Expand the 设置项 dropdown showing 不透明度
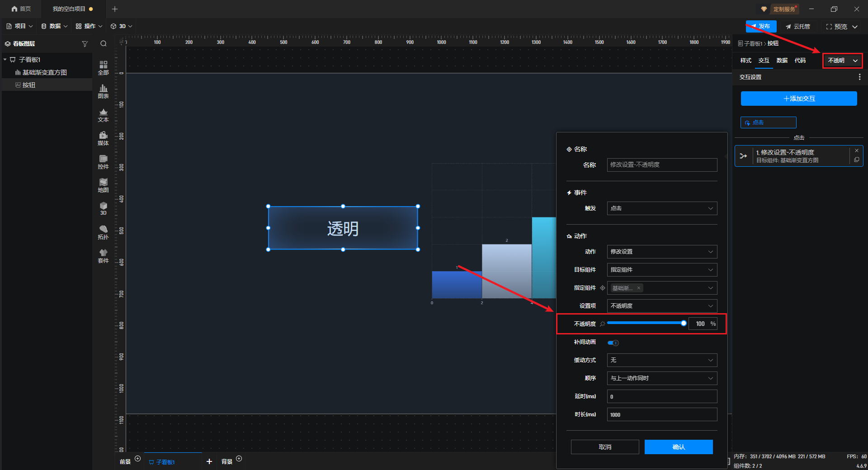The image size is (868, 470). click(x=661, y=306)
